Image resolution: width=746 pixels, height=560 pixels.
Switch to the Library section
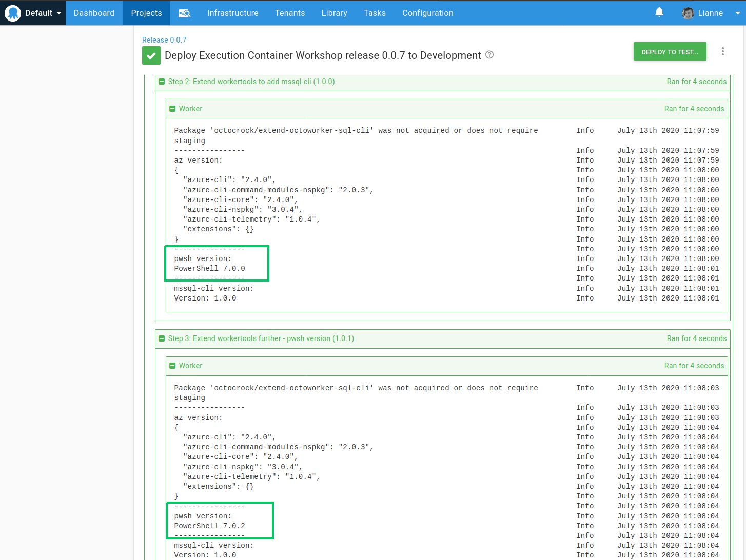[334, 13]
